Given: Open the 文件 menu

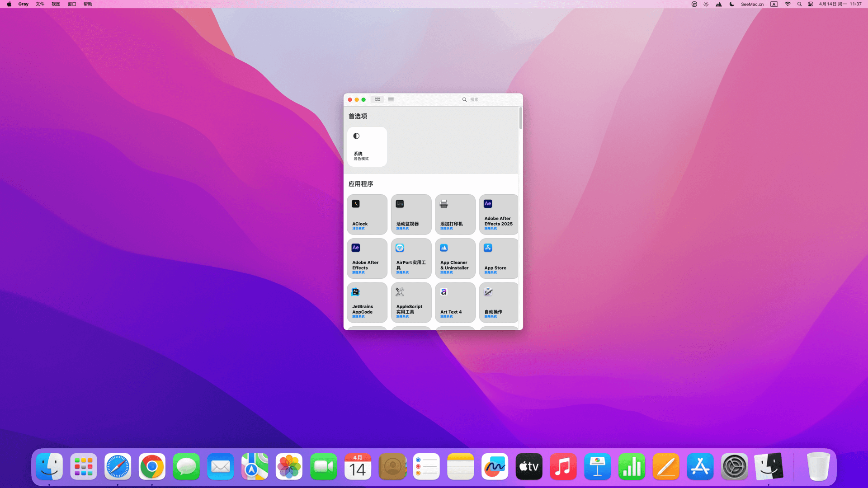Looking at the screenshot, I should tap(40, 4).
